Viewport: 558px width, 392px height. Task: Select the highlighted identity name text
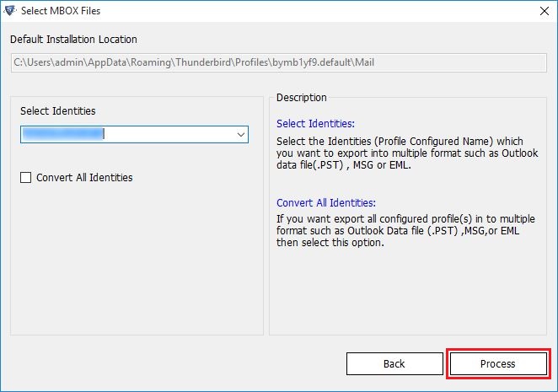click(62, 134)
